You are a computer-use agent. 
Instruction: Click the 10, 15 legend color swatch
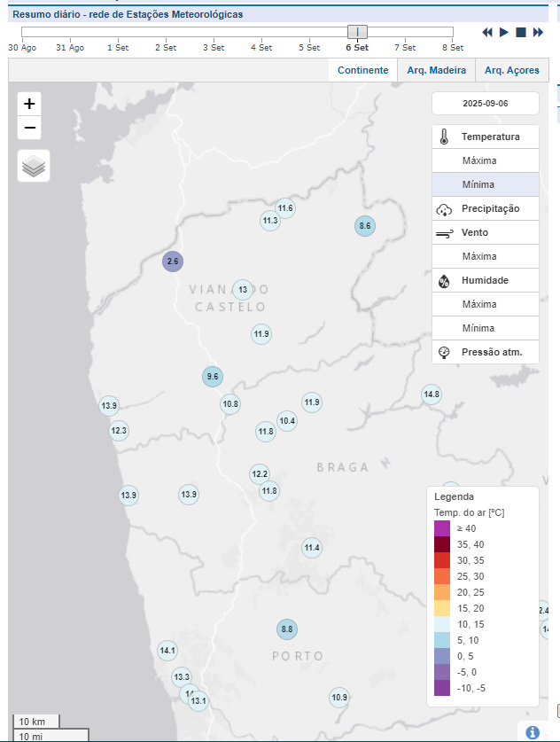[442, 624]
